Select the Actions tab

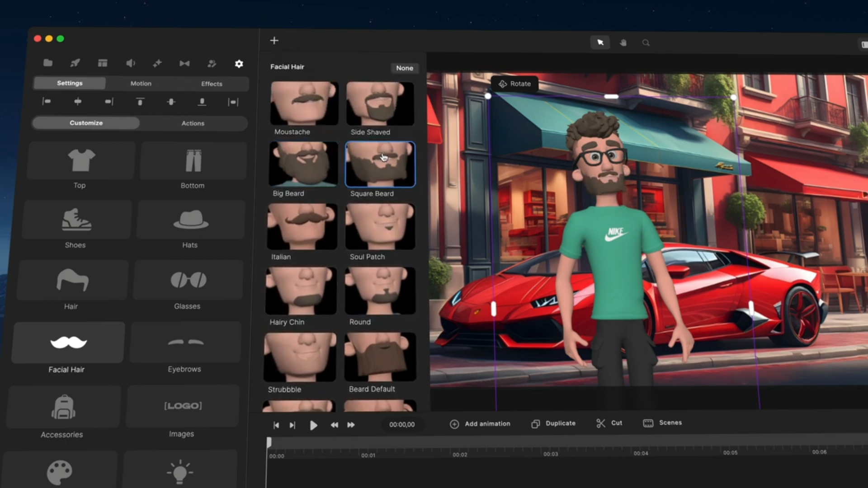click(x=193, y=123)
